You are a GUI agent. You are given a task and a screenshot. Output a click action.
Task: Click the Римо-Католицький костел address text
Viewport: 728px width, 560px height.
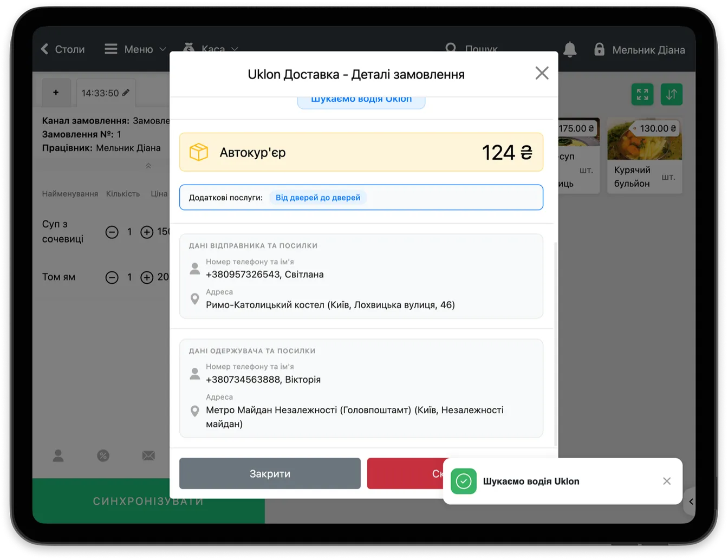tap(330, 305)
